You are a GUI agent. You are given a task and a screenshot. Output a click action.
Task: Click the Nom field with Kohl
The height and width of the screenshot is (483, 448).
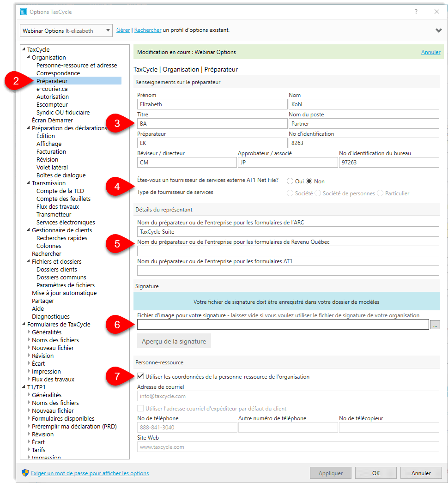tap(363, 104)
